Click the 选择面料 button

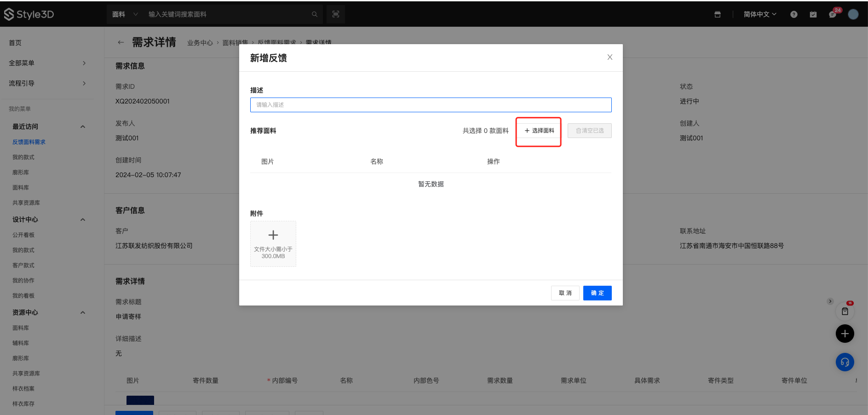pyautogui.click(x=539, y=131)
